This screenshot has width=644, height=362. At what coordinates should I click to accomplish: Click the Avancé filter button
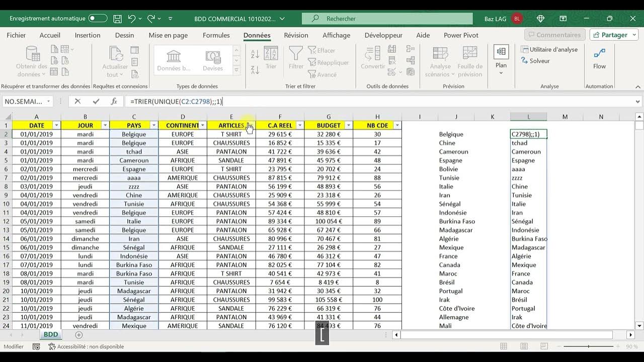[322, 75]
